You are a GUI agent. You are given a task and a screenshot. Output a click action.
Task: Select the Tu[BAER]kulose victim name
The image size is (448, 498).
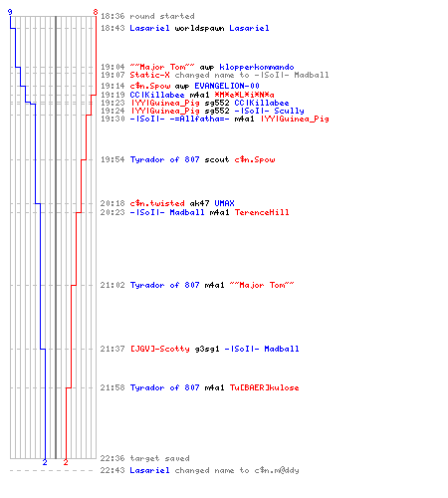pyautogui.click(x=264, y=387)
